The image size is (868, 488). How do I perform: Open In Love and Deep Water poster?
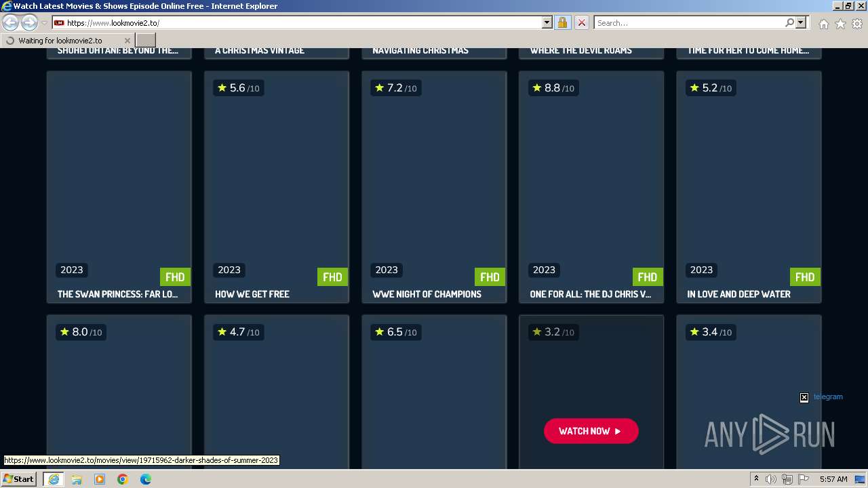point(749,178)
